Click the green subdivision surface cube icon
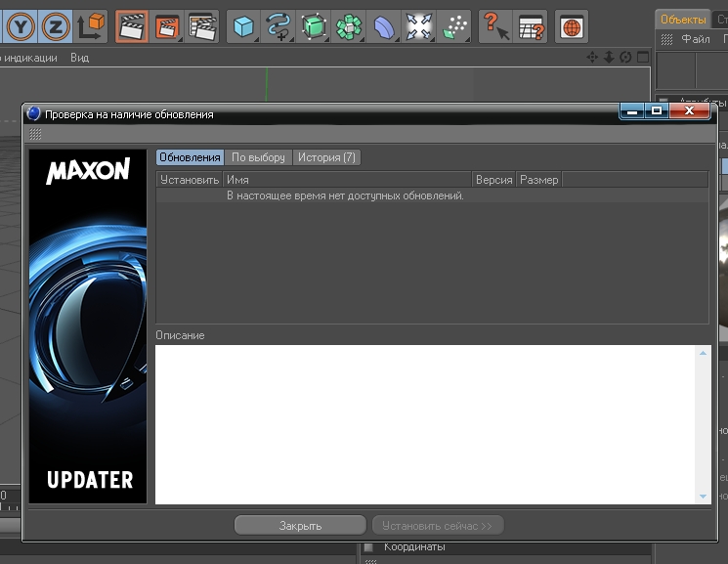 [x=314, y=26]
